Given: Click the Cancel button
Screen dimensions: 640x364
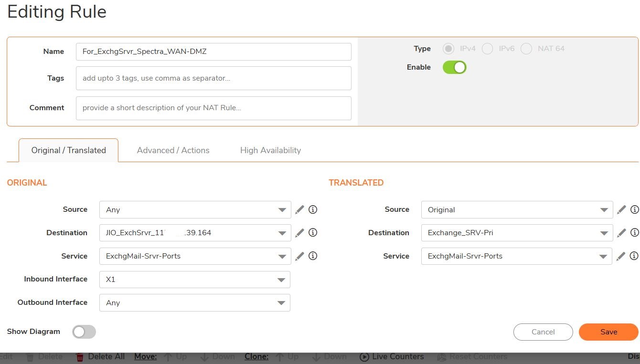Looking at the screenshot, I should click(x=543, y=332).
